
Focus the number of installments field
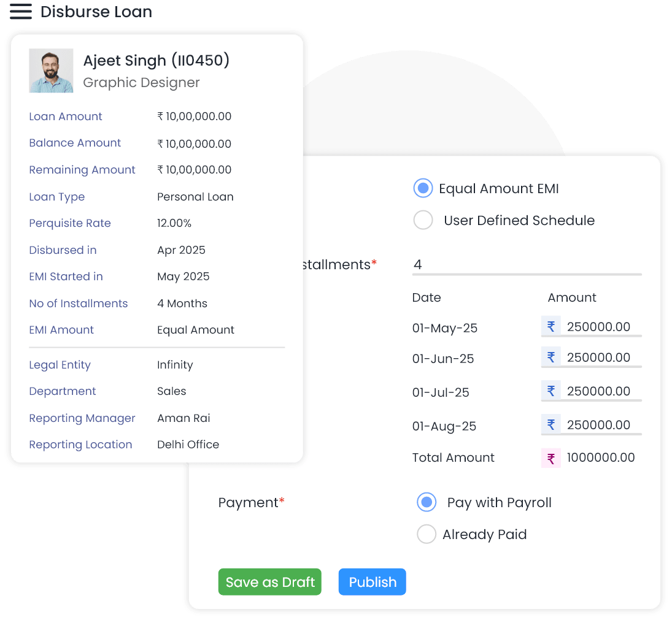point(527,265)
